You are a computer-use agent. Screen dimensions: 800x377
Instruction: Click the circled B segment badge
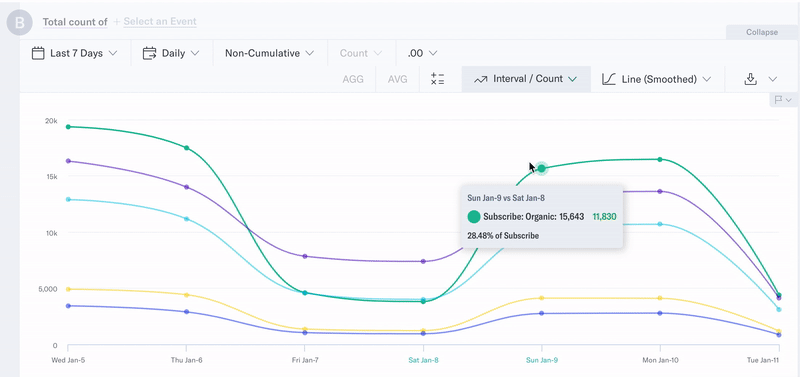(x=19, y=22)
